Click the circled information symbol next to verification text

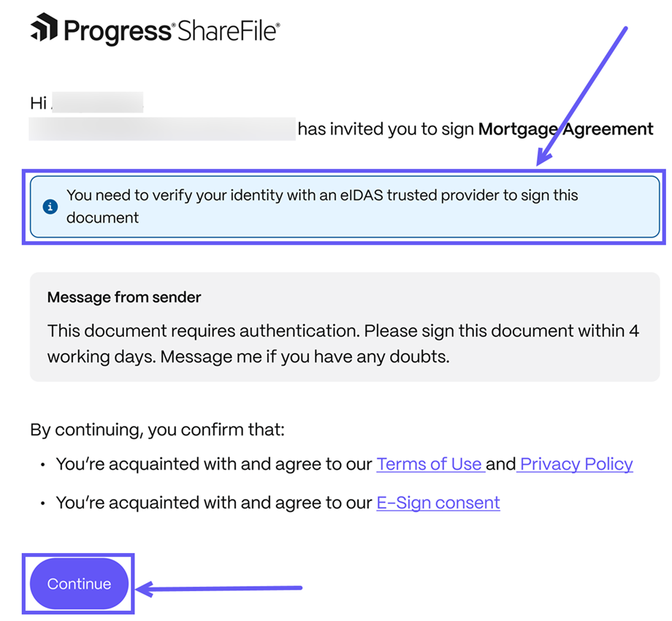coord(48,207)
